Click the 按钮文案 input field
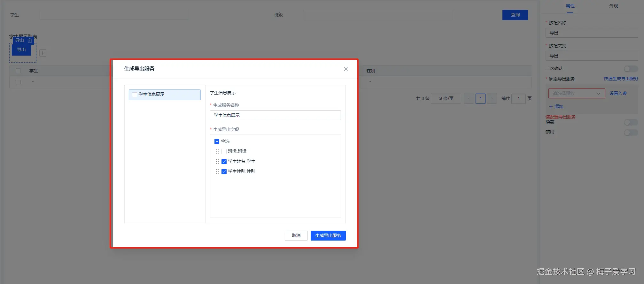 click(x=592, y=56)
